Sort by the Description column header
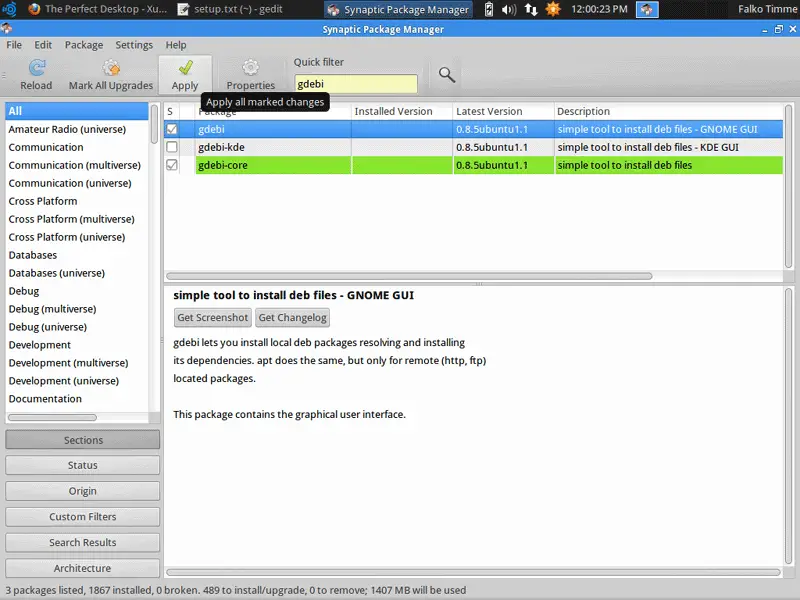800x600 pixels. coord(668,111)
